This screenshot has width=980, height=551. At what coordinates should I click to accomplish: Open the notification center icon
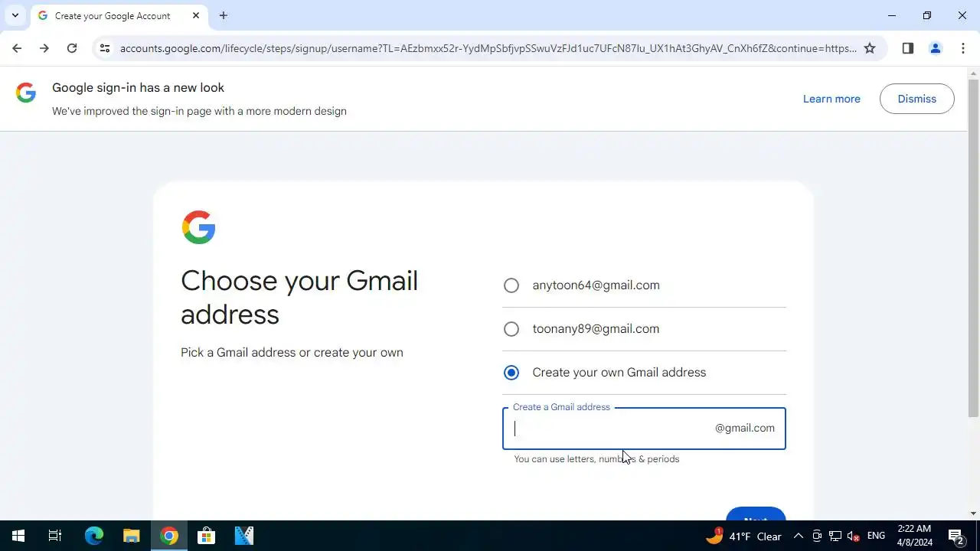955,536
